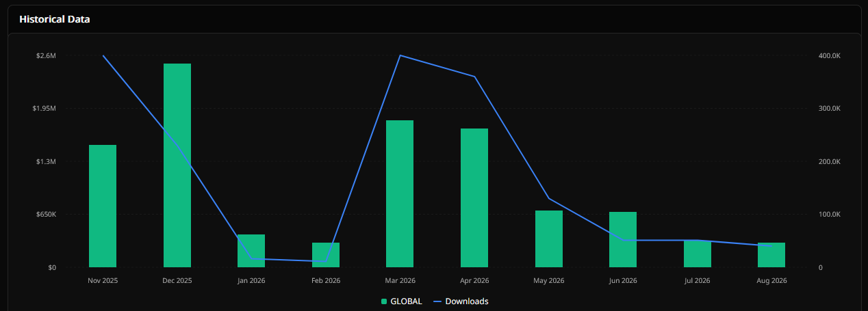Click the Mar 2026 green bar

coord(400,193)
